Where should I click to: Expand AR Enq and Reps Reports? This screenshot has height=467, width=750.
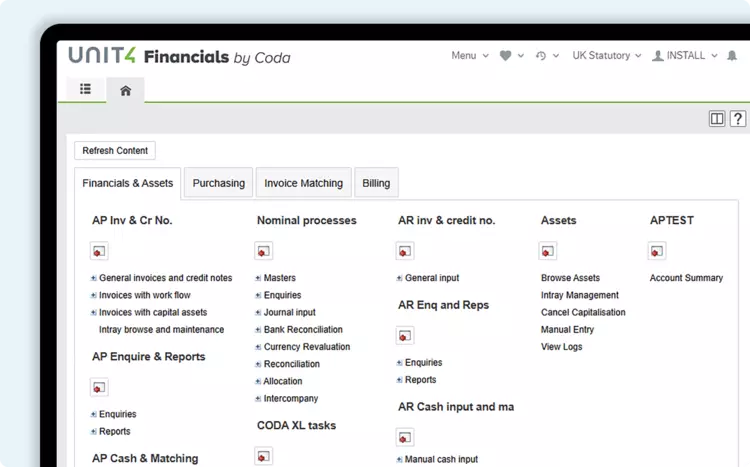pos(399,380)
